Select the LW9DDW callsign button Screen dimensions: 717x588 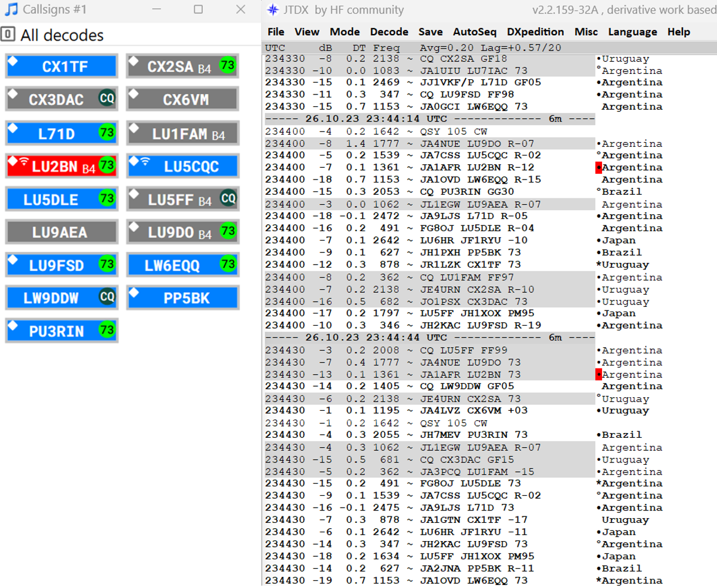pyautogui.click(x=62, y=298)
